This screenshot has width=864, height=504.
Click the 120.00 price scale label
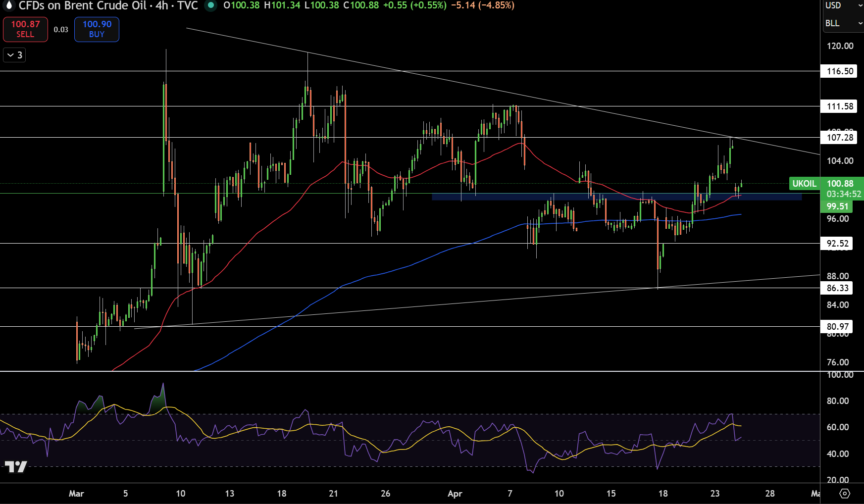pos(840,46)
